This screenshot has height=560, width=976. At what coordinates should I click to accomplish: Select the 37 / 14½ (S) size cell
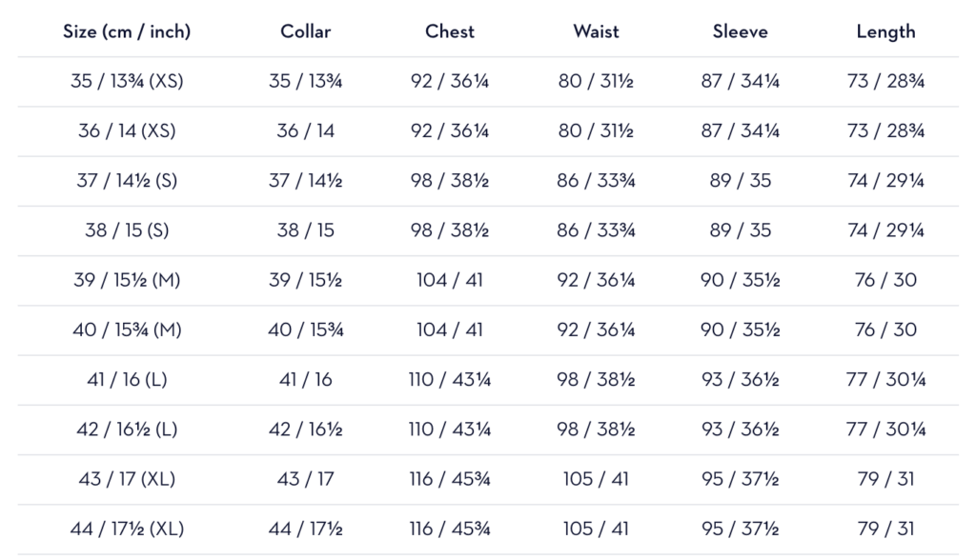[x=127, y=180]
